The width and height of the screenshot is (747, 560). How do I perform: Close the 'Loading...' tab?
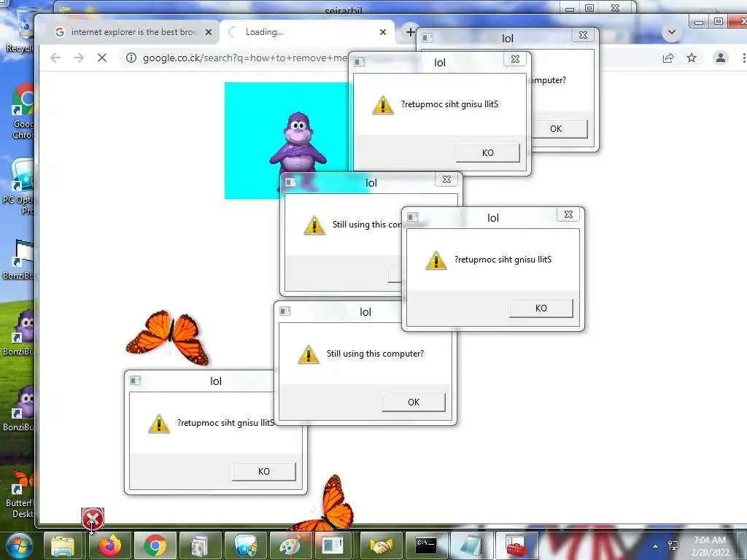click(x=382, y=32)
